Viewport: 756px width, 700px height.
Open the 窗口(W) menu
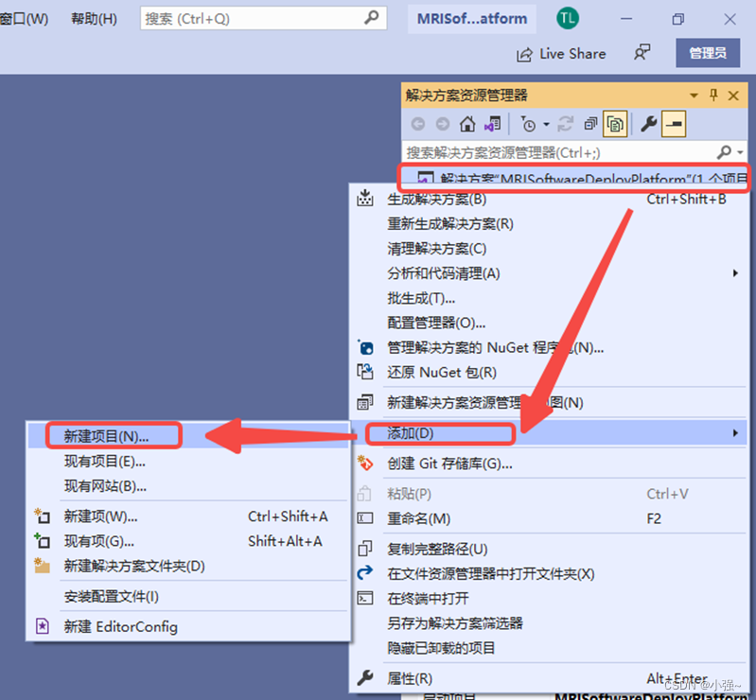[24, 19]
